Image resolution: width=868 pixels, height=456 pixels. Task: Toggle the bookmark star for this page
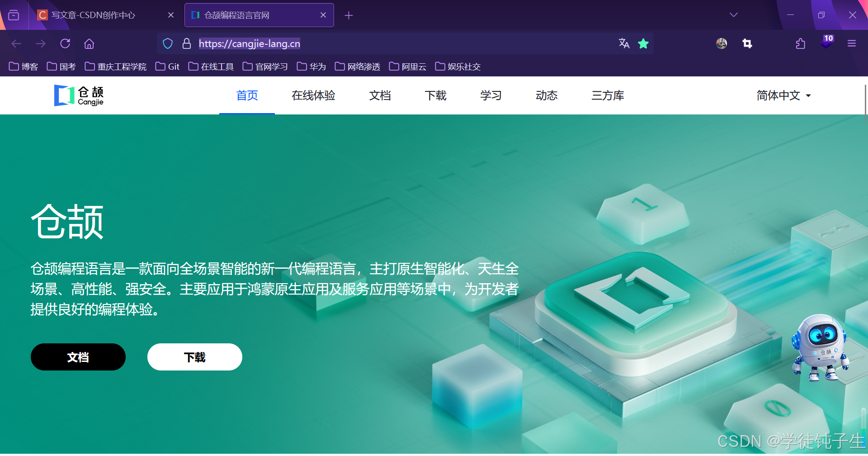[x=643, y=43]
